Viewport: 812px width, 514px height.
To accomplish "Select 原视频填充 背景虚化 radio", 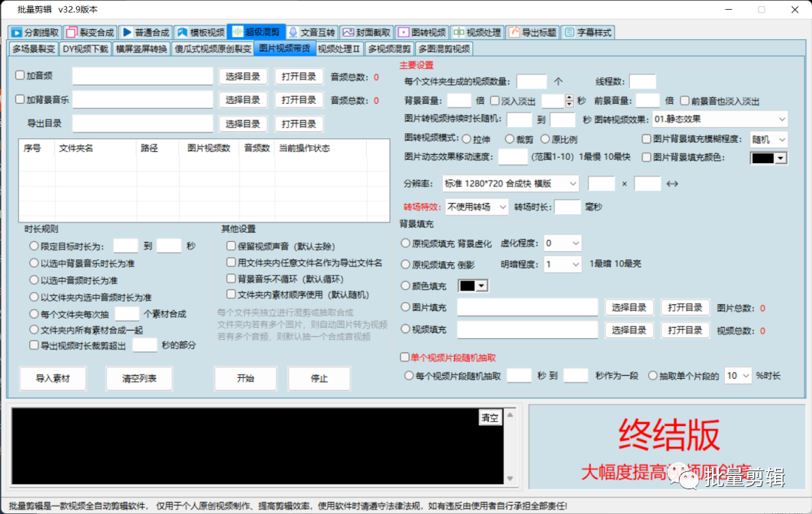I will pos(405,243).
